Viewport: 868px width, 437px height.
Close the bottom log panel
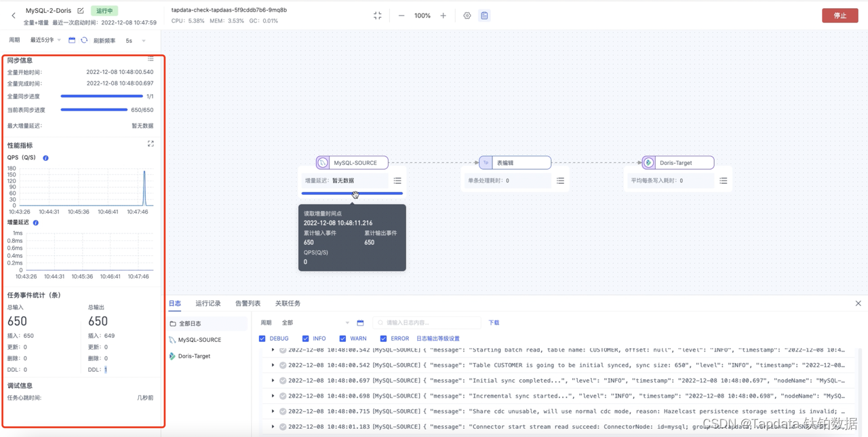[x=858, y=303]
